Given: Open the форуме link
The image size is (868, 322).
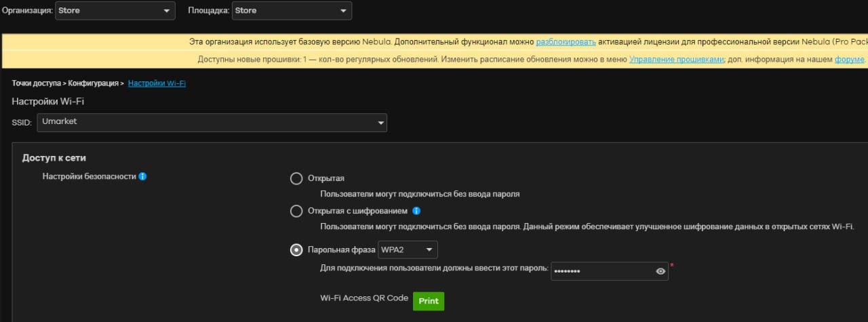Looking at the screenshot, I should [x=849, y=60].
